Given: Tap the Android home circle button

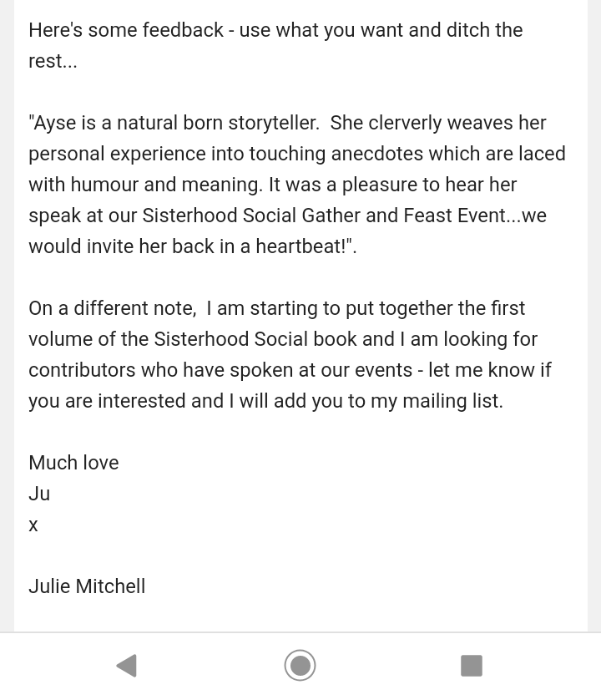Looking at the screenshot, I should [x=300, y=666].
